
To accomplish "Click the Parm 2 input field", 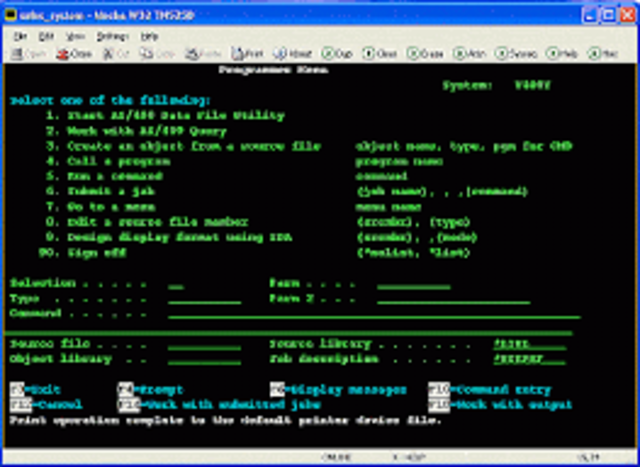I will click(x=453, y=299).
